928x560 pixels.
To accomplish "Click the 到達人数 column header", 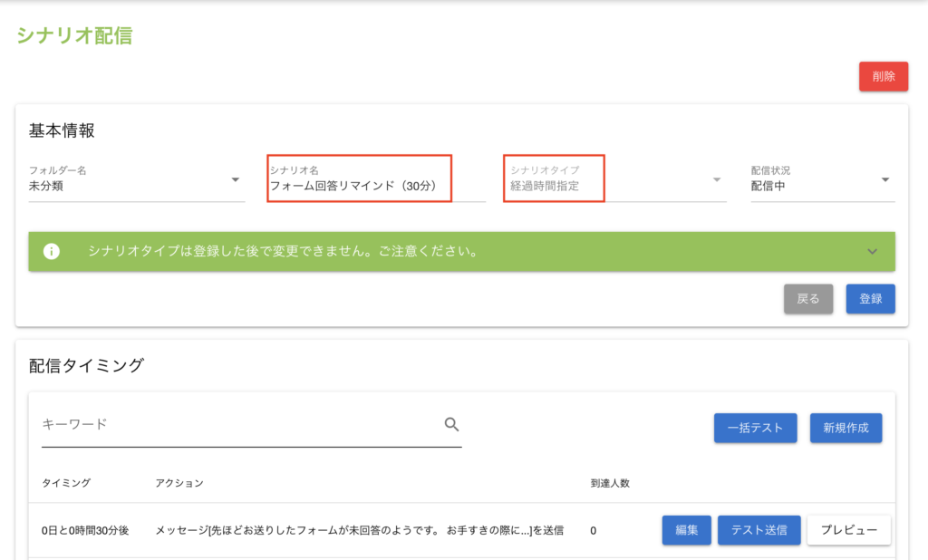I will [609, 483].
